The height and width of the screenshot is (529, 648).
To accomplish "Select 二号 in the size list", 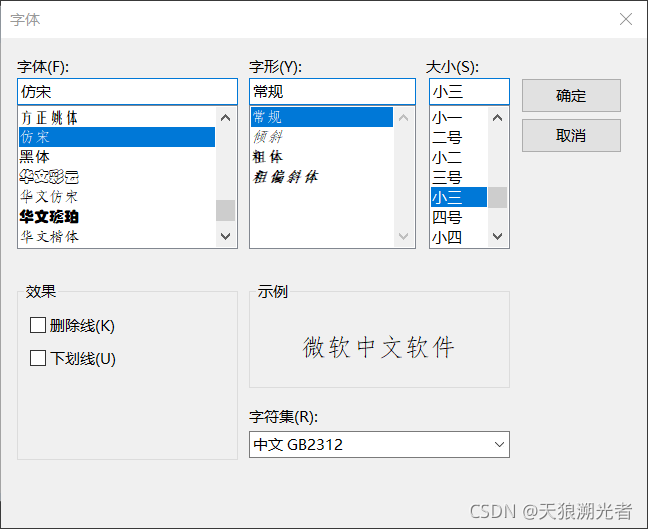I will point(459,137).
